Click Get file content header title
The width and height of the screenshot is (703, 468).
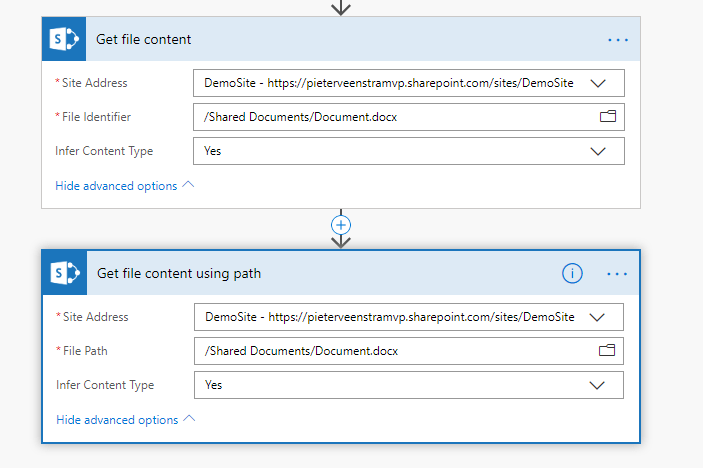[x=143, y=39]
